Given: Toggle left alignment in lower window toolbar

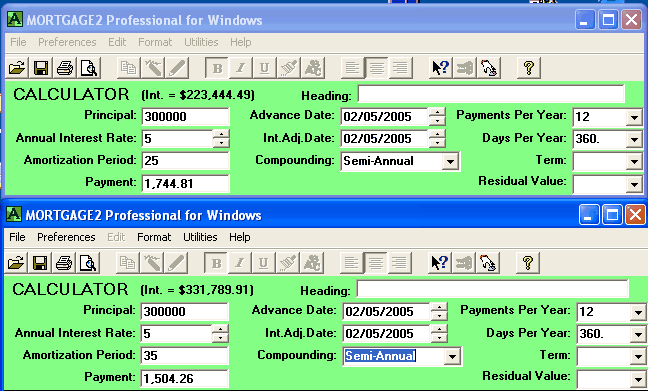Looking at the screenshot, I should pos(352,263).
